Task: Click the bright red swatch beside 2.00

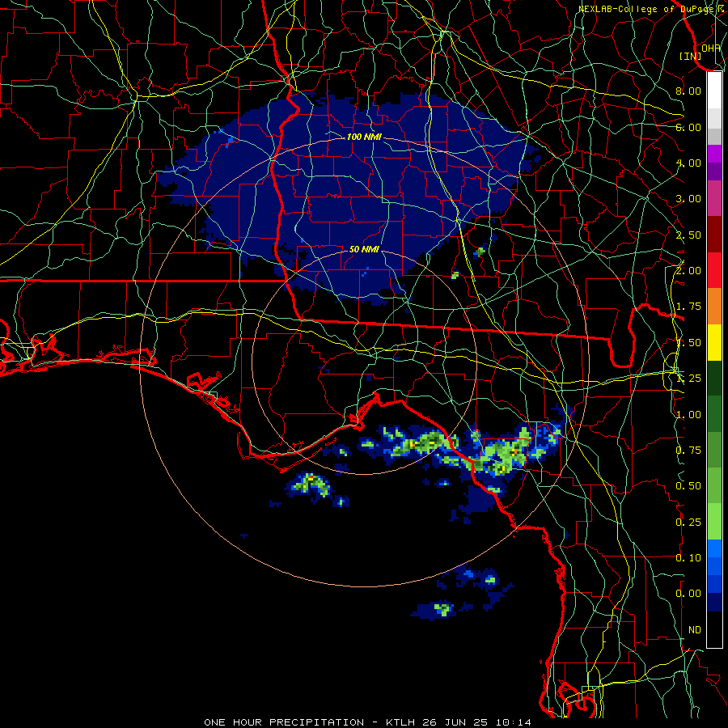Action: (714, 270)
